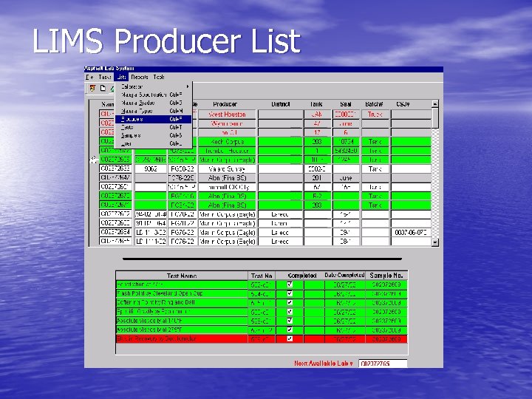Image resolution: width=532 pixels, height=399 pixels.
Task: Click the "0007-06-07" CSJ cell
Action: pyautogui.click(x=411, y=233)
